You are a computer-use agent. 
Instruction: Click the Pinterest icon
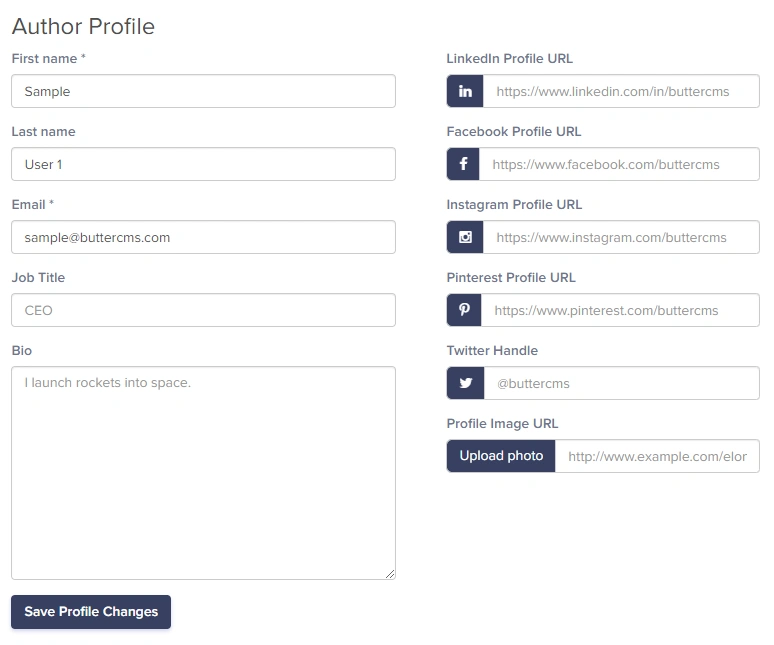point(464,309)
